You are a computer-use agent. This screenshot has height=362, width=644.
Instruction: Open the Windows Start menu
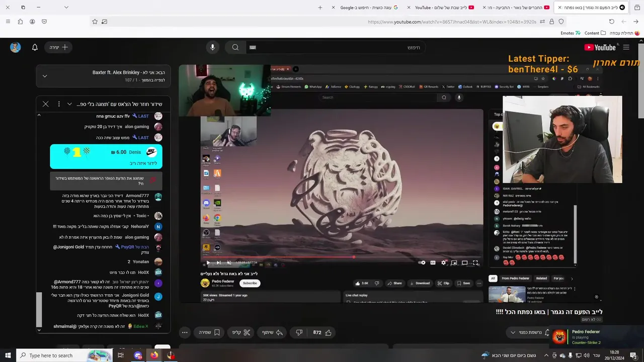(8, 355)
